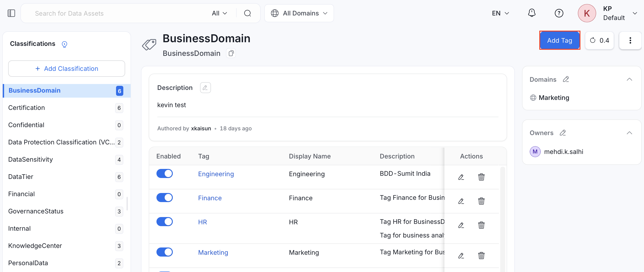This screenshot has height=272, width=644.
Task: Select Data Protection Classification entry
Action: pos(67,142)
